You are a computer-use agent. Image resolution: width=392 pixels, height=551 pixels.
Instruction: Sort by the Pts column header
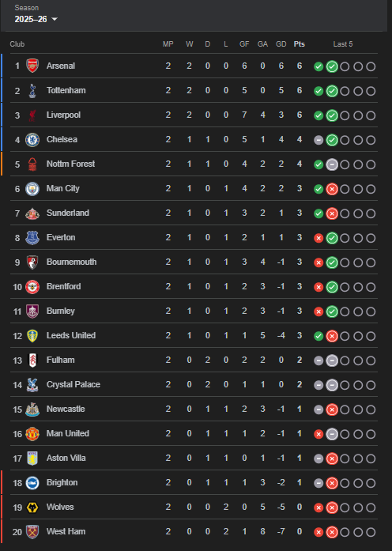[300, 44]
